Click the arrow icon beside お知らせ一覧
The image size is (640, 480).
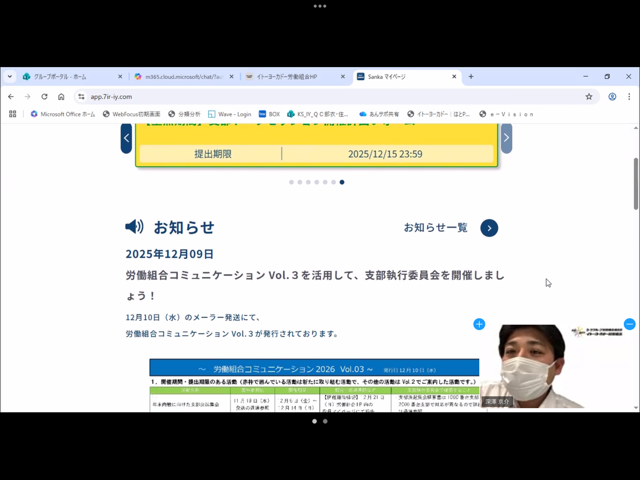489,228
